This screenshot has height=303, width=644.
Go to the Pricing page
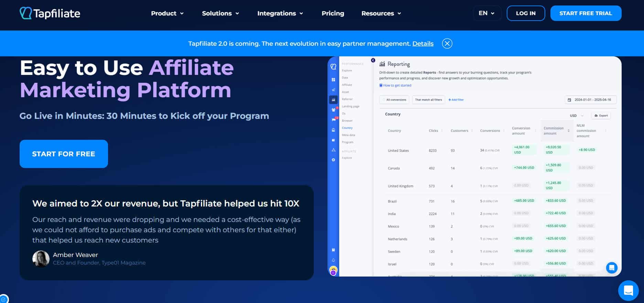pos(333,13)
